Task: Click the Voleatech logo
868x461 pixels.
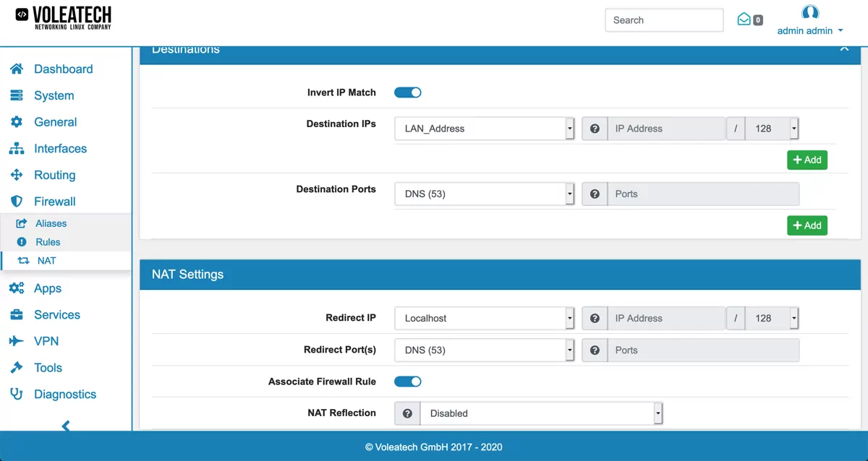Action: coord(64,17)
